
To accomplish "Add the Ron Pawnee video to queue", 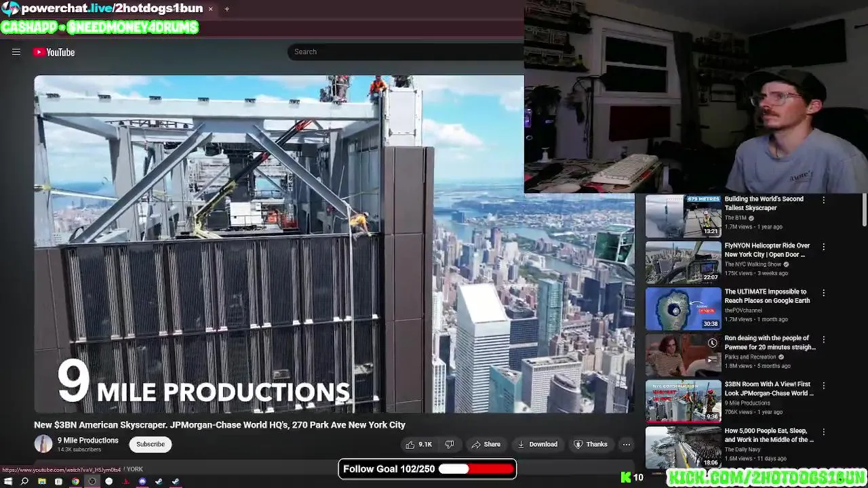I will point(712,359).
